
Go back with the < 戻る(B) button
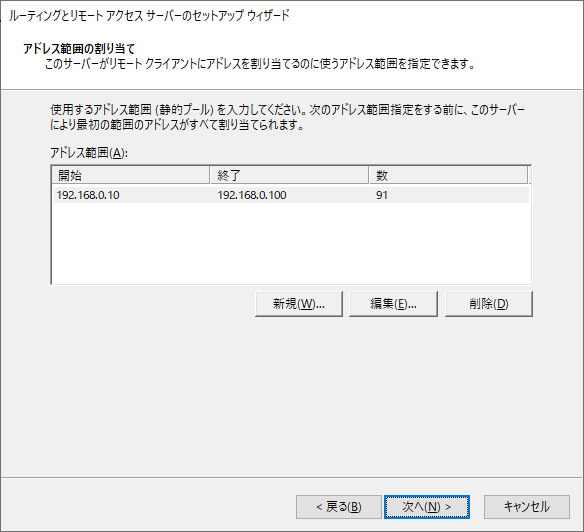coord(339,507)
